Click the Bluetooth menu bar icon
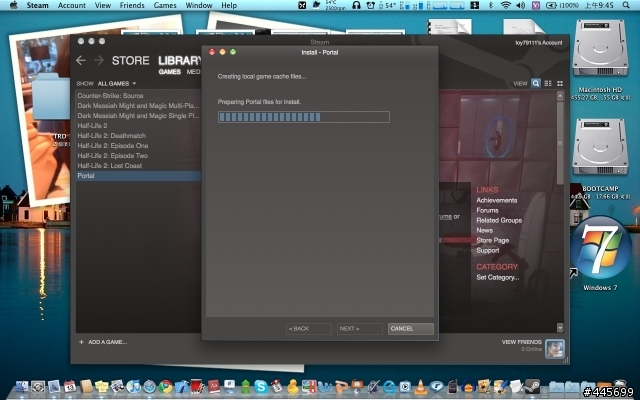Screen dimensions: 640x400 [491, 5]
